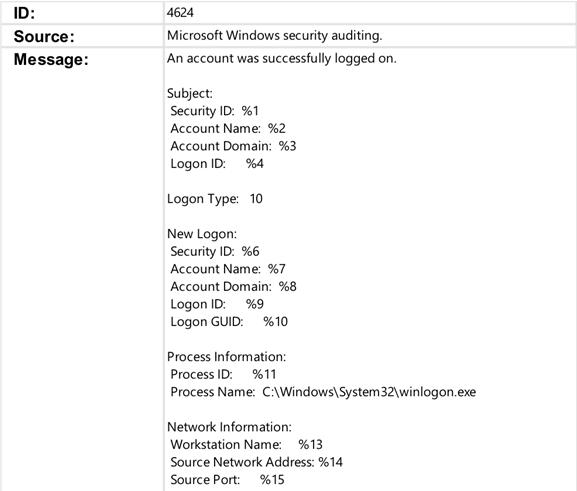Select Workstation Name %13 line
The width and height of the screenshot is (577, 491).
coord(246,445)
